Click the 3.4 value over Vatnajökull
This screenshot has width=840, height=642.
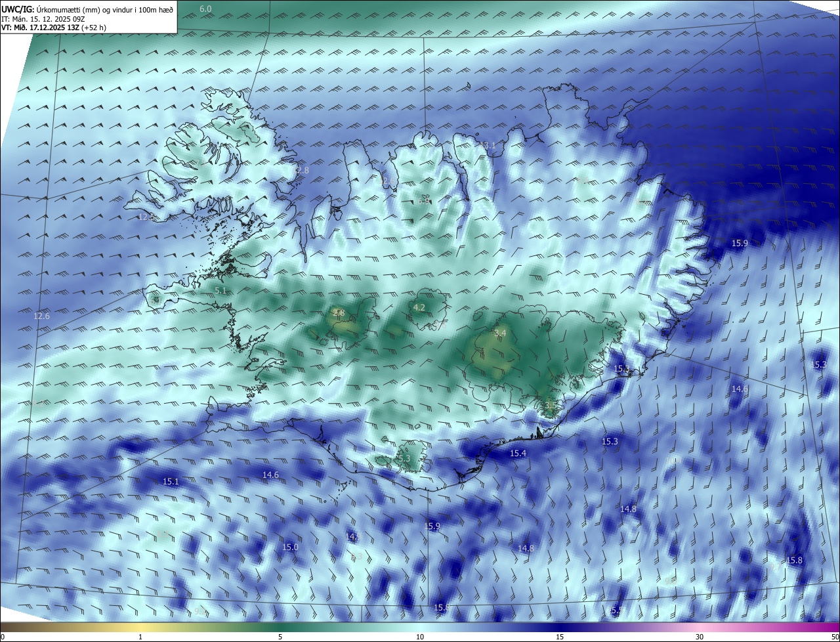pos(500,333)
